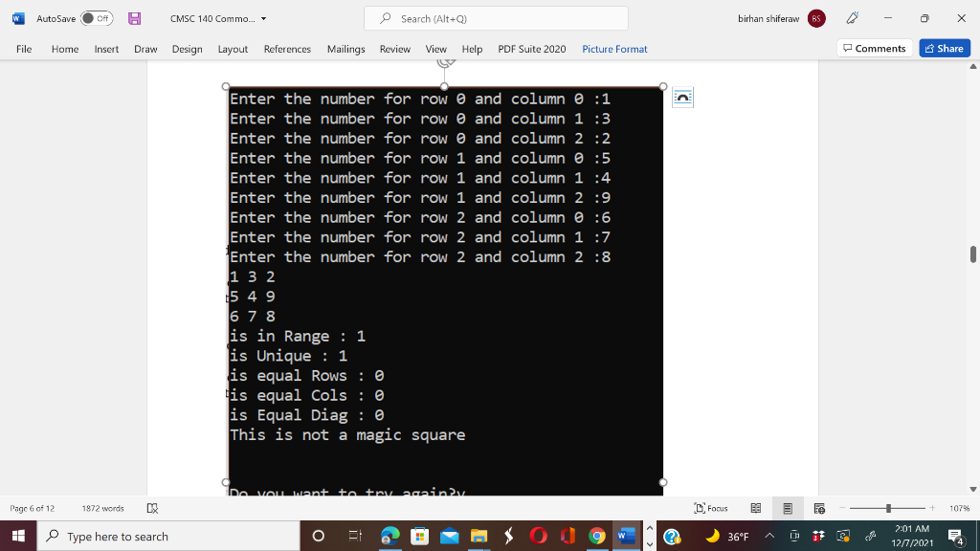Enable Focus mode from the status bar
This screenshot has height=551, width=980.
(713, 508)
